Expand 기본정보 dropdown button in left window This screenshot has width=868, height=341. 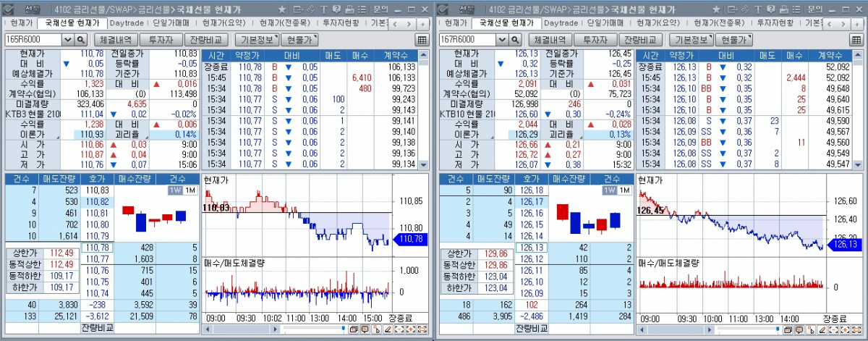pyautogui.click(x=255, y=40)
